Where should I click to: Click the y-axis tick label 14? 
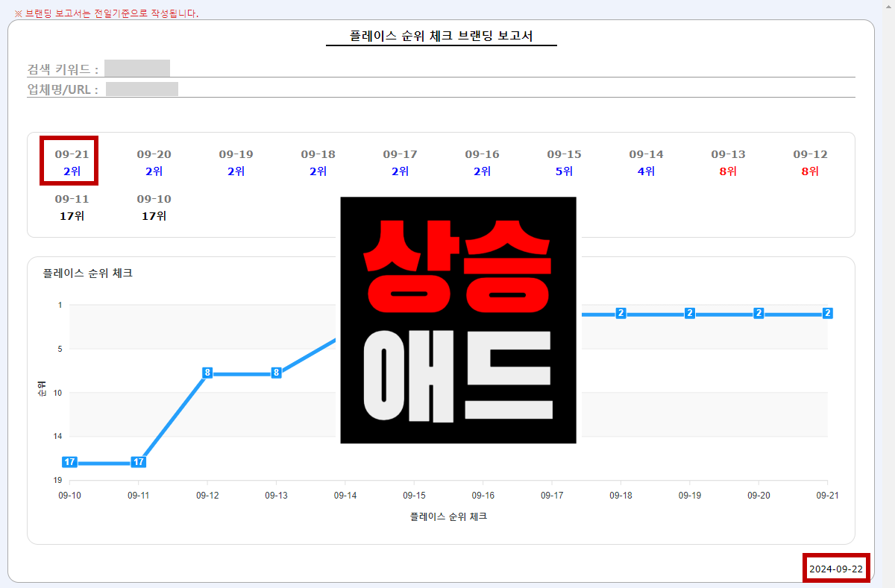58,437
